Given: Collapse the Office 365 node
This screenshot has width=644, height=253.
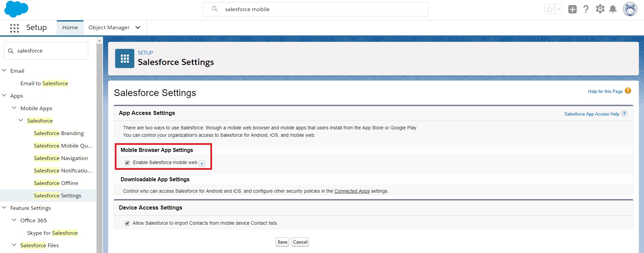Looking at the screenshot, I should [14, 220].
